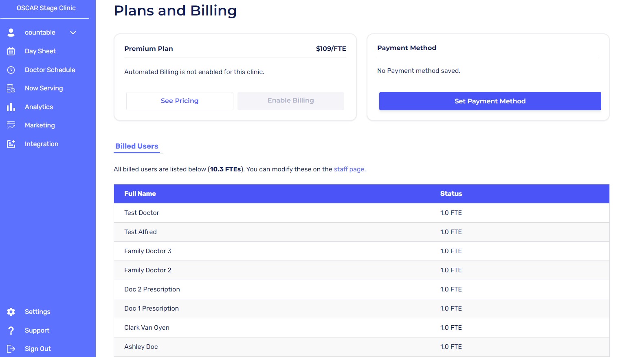Image resolution: width=644 pixels, height=357 pixels.
Task: Click the Now Serving queue icon
Action: tap(11, 88)
